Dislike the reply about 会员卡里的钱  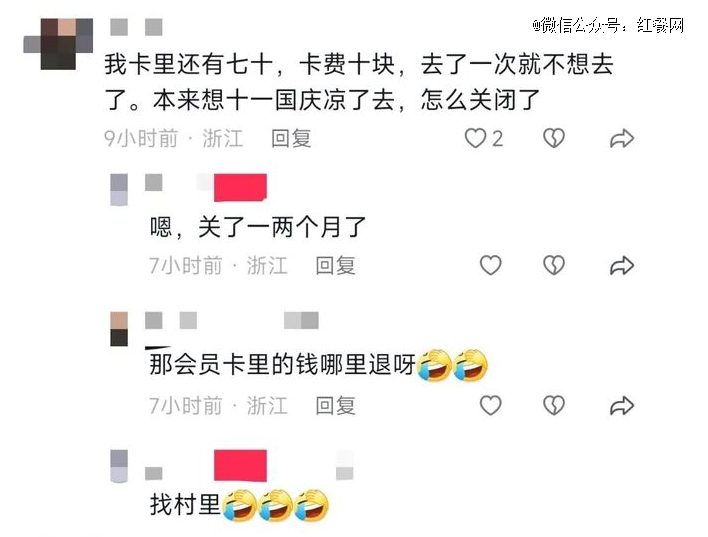click(x=554, y=405)
